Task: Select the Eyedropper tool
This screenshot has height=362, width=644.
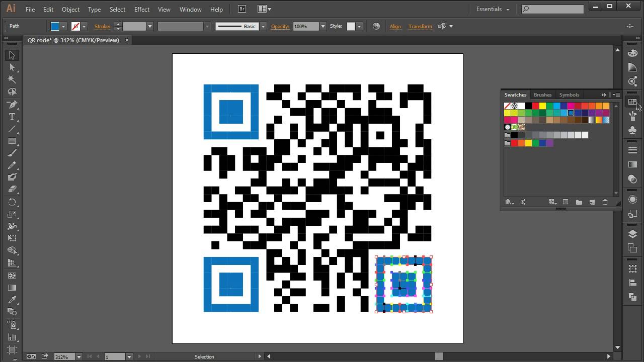Action: pyautogui.click(x=12, y=300)
